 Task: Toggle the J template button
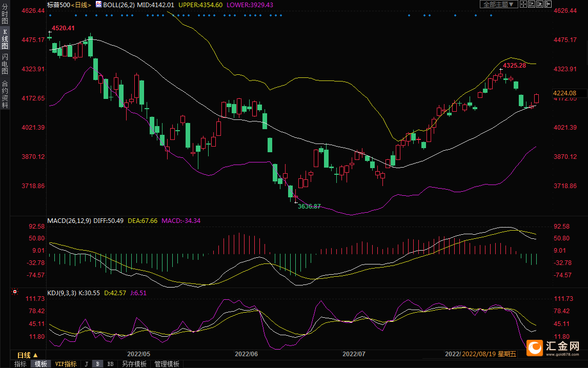pos(86,364)
